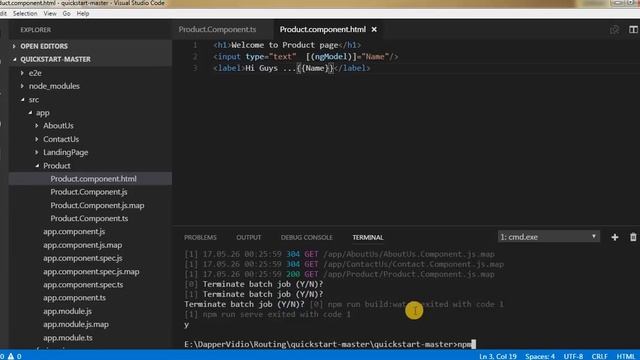This screenshot has width=640, height=360.
Task: Switch to the Product.Component.ts tab
Action: pyautogui.click(x=217, y=29)
